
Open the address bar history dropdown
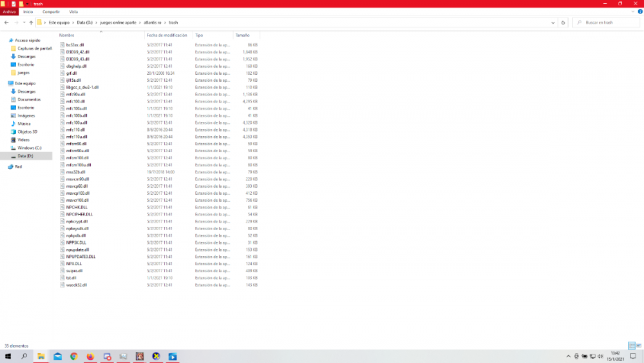(553, 23)
